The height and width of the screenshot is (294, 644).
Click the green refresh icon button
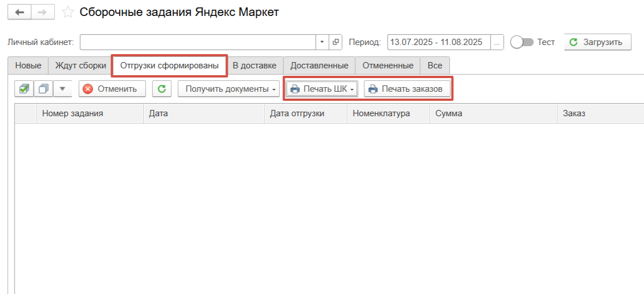(162, 89)
